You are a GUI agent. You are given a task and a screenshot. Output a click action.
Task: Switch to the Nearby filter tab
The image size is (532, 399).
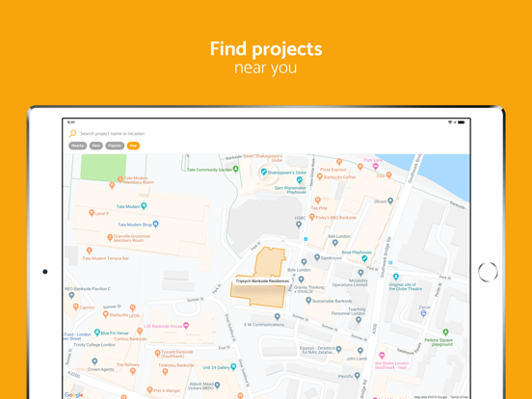coord(78,146)
